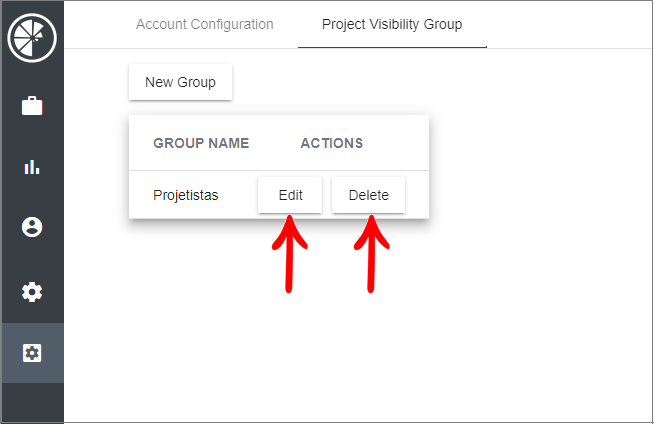Click the highlighted account settings square-gear icon
The width and height of the screenshot is (654, 424).
click(32, 353)
